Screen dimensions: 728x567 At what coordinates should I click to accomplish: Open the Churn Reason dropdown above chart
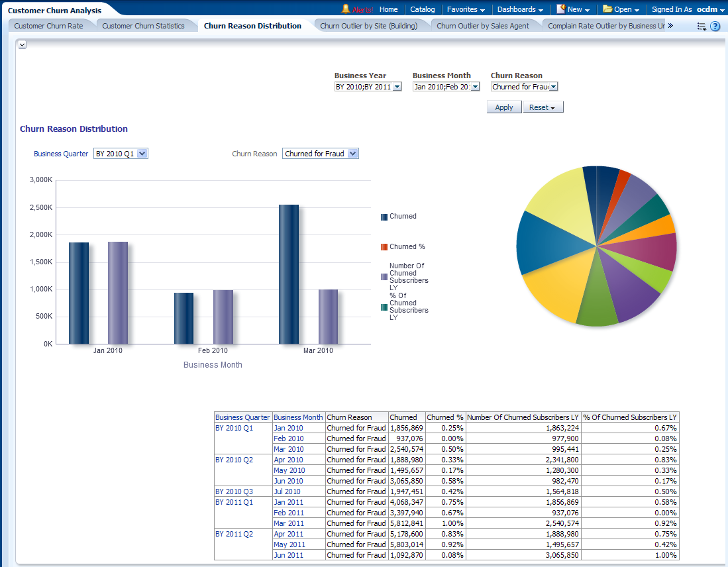point(352,154)
